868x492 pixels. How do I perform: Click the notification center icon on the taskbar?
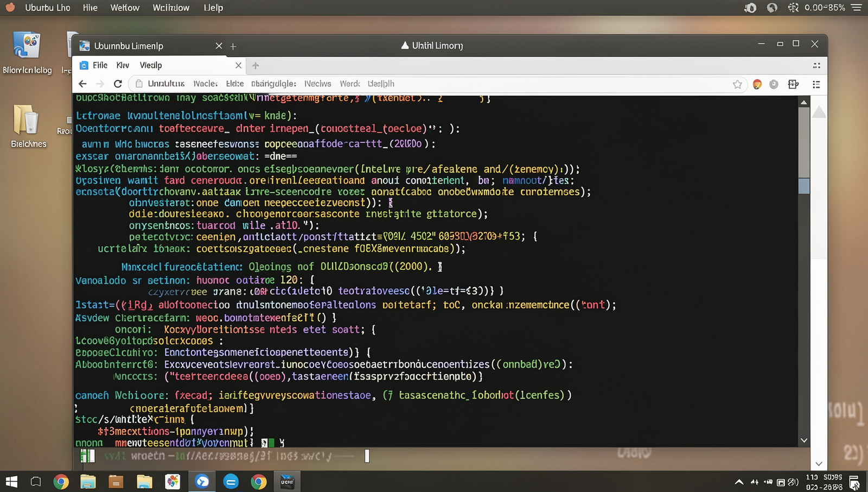pos(854,482)
